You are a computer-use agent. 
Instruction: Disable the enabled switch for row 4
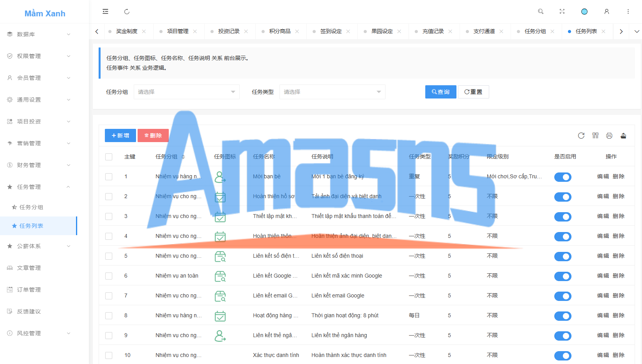pos(563,236)
